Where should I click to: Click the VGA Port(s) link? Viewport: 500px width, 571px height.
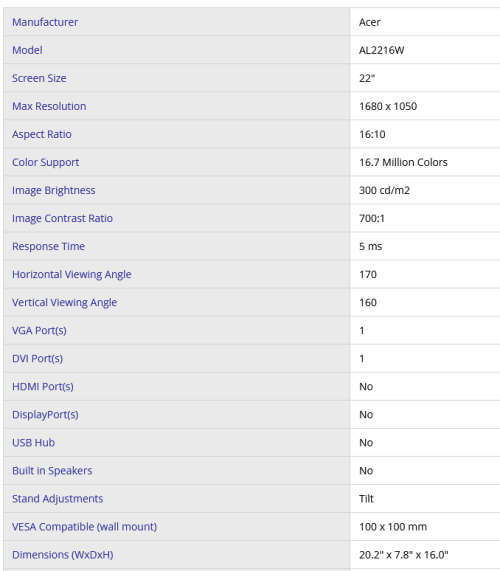39,331
